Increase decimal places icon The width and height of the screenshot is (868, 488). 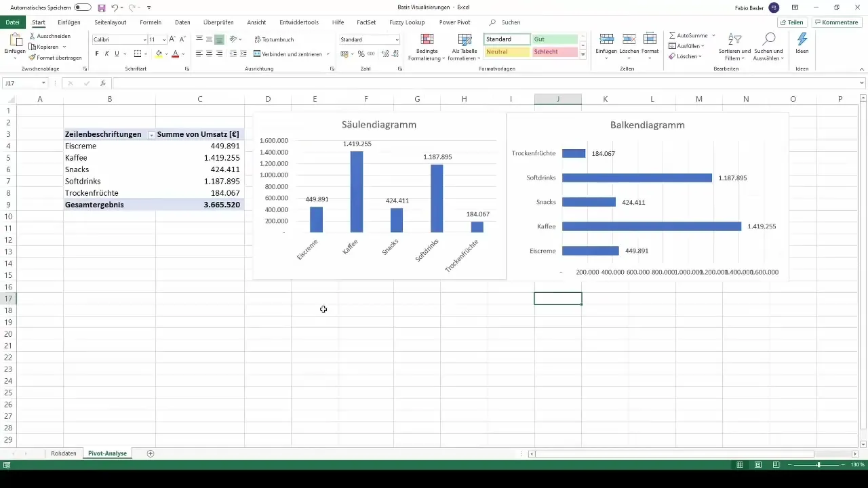pos(385,54)
